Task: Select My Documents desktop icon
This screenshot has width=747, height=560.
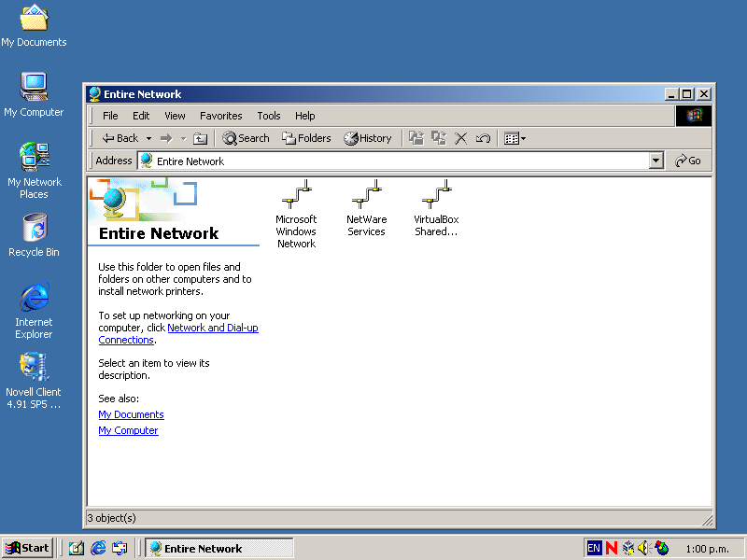Action: (34, 25)
